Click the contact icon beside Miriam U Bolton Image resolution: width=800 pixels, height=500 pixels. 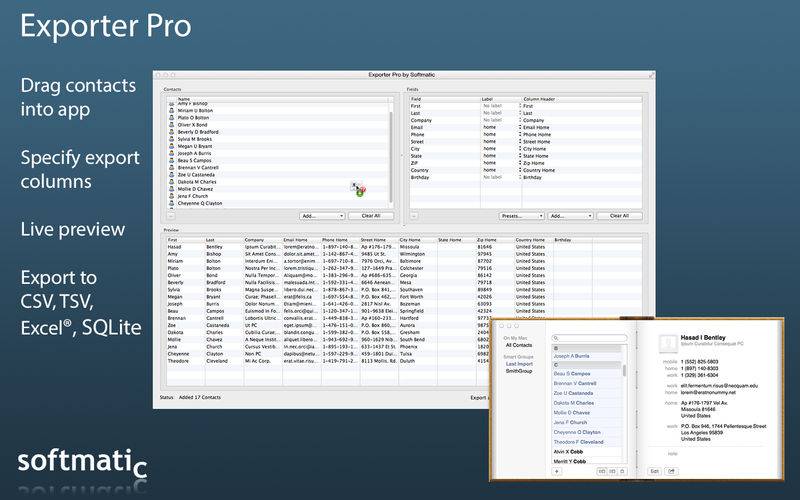pos(171,110)
